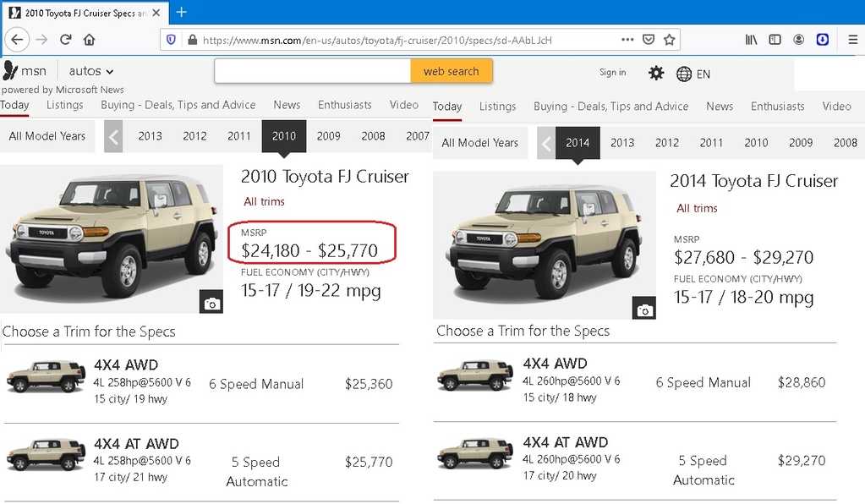Click the browser forward arrow button
The width and height of the screenshot is (865, 504).
point(41,40)
